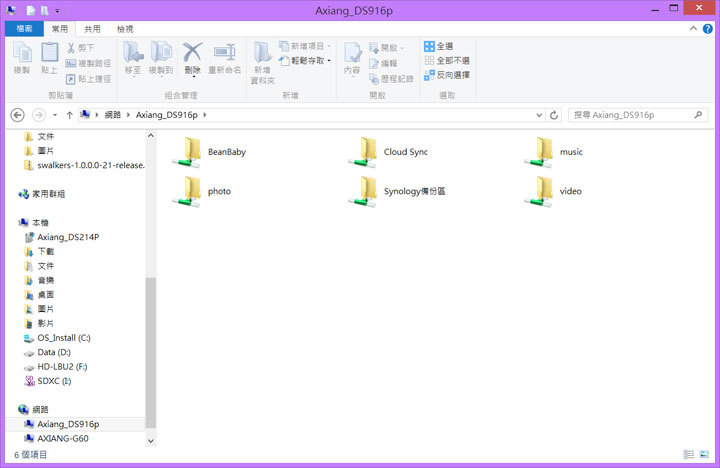The width and height of the screenshot is (720, 468).
Task: Click the 全部不選 button
Action: pos(447,61)
